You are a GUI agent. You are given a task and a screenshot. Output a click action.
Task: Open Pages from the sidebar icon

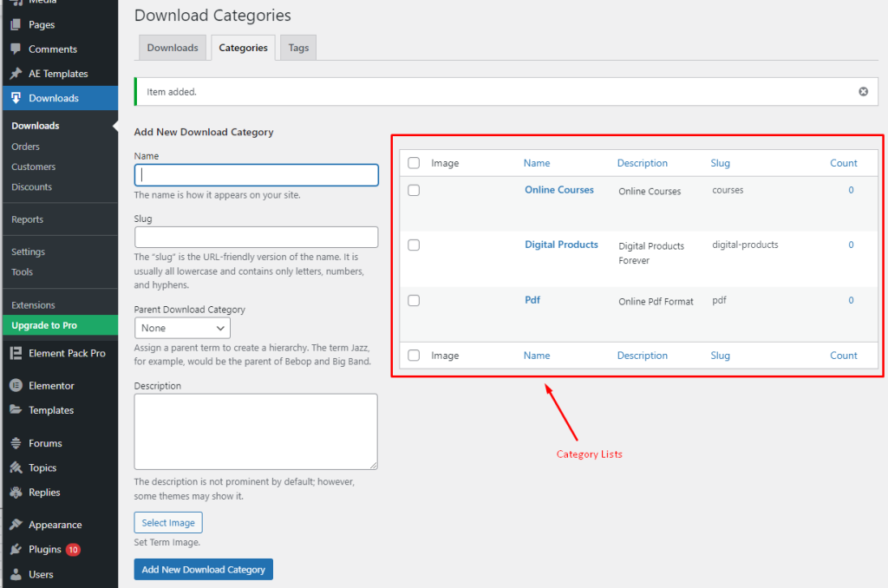16,24
